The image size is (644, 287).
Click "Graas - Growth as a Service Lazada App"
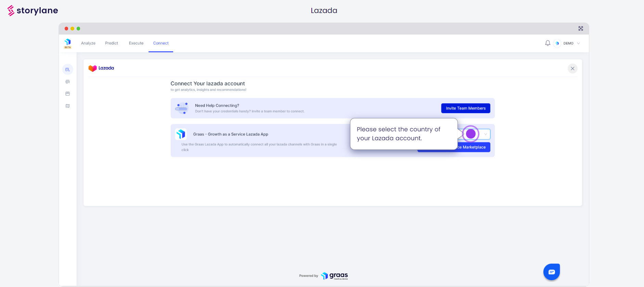pos(231,134)
